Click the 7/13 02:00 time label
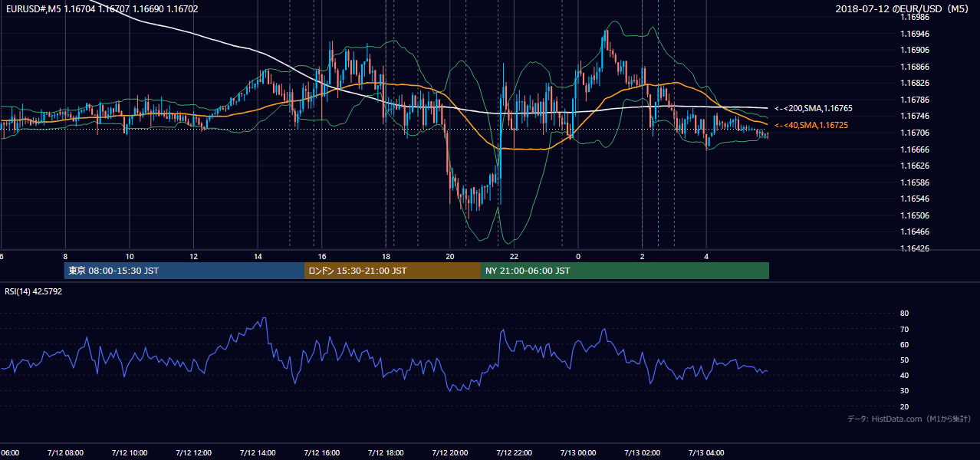 (x=643, y=452)
